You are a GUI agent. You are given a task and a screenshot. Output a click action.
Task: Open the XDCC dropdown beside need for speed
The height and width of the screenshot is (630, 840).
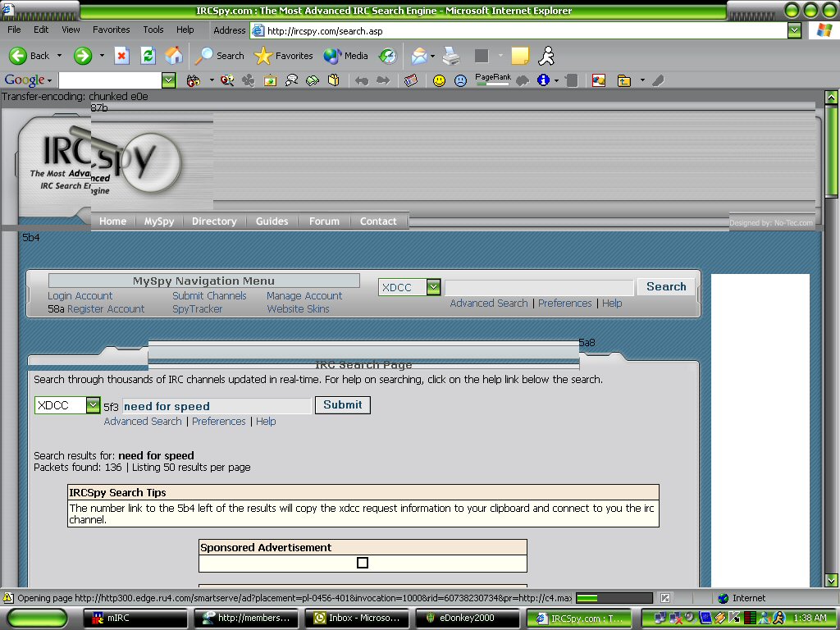pos(93,405)
